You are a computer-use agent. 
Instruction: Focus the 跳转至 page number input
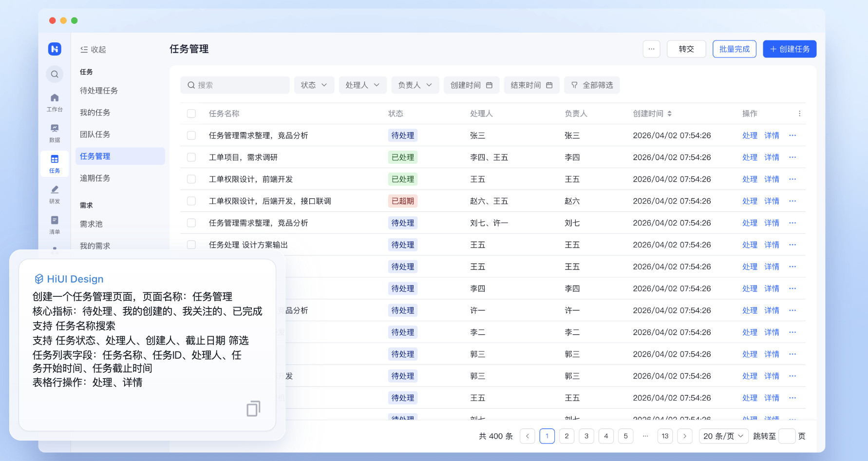click(x=787, y=436)
